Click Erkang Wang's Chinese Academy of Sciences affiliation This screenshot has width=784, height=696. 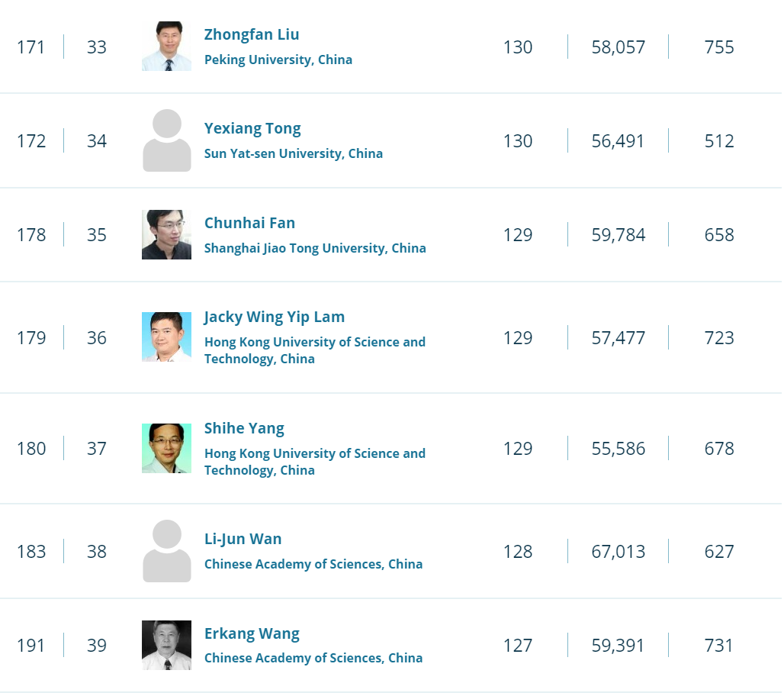(x=313, y=658)
